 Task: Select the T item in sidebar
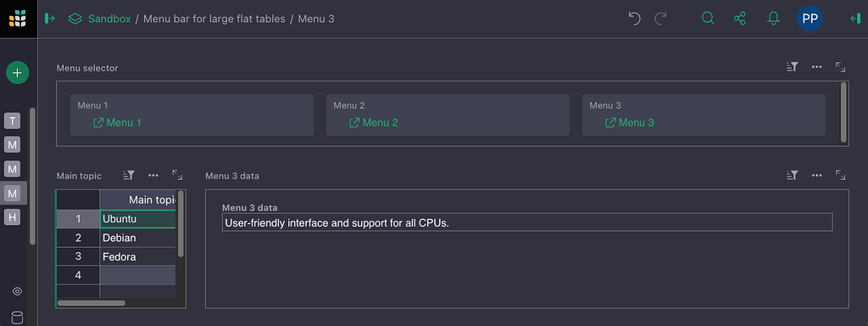click(12, 121)
